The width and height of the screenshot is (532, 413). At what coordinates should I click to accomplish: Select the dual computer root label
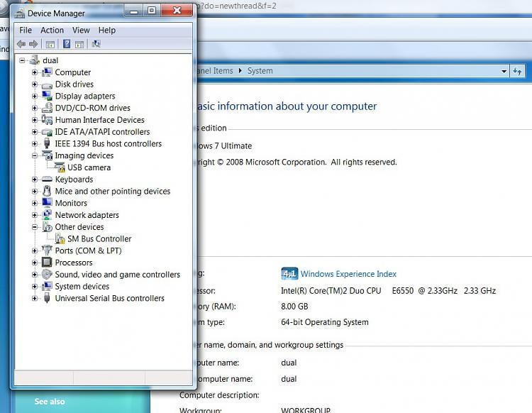pos(50,60)
